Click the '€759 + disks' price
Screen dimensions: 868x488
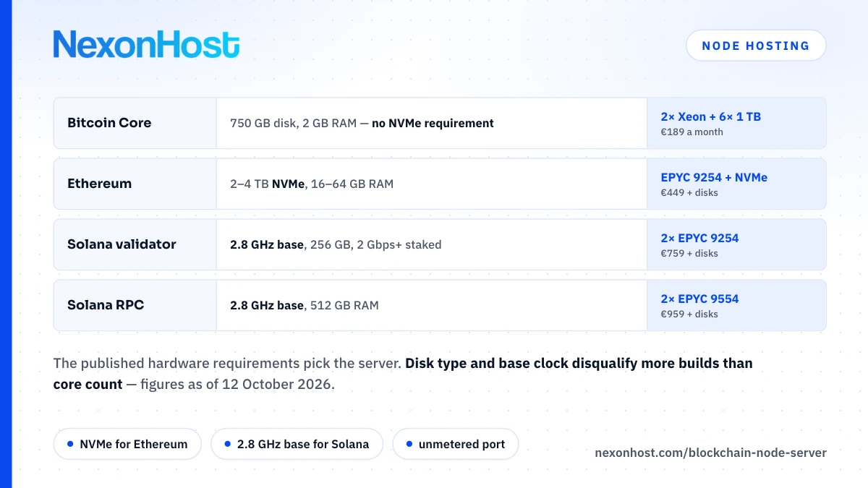(x=689, y=253)
